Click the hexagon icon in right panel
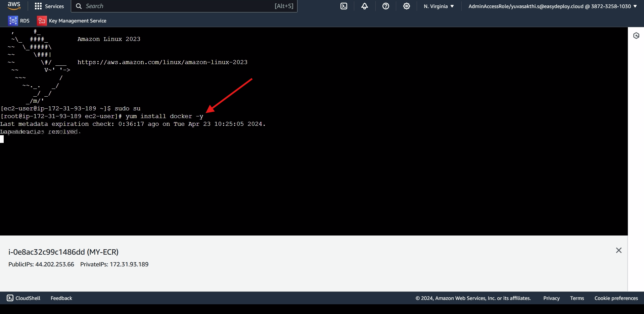The width and height of the screenshot is (644, 314). click(x=636, y=36)
